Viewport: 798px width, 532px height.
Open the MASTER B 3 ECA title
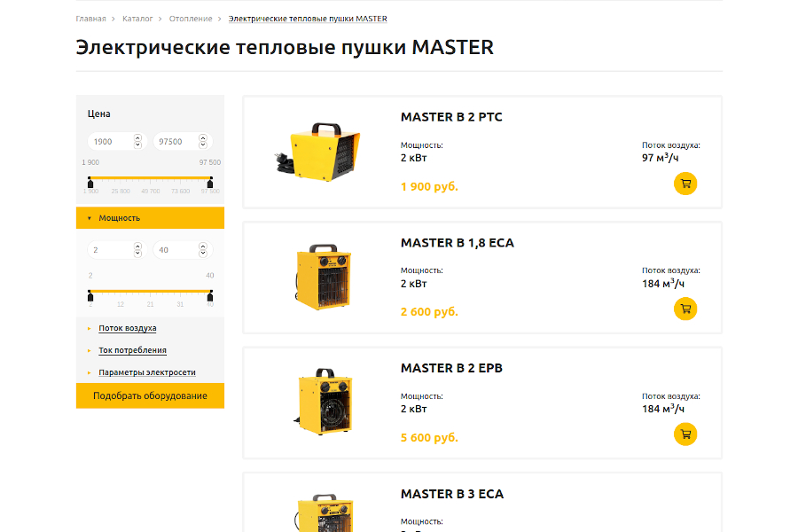tap(451, 494)
